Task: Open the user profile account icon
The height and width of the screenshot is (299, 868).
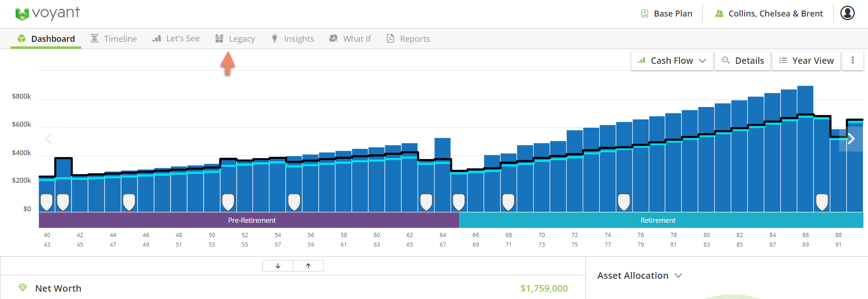Action: [x=847, y=13]
